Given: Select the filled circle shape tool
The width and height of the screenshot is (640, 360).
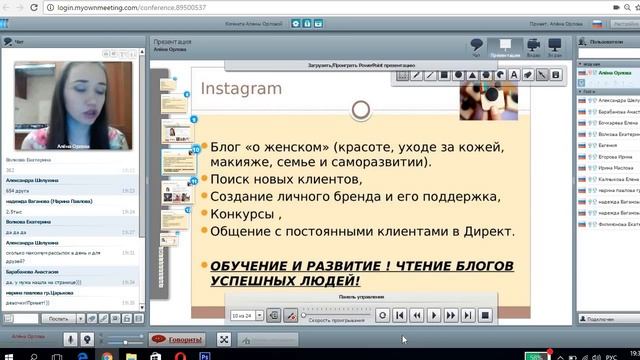Looking at the screenshot, I should (458, 75).
